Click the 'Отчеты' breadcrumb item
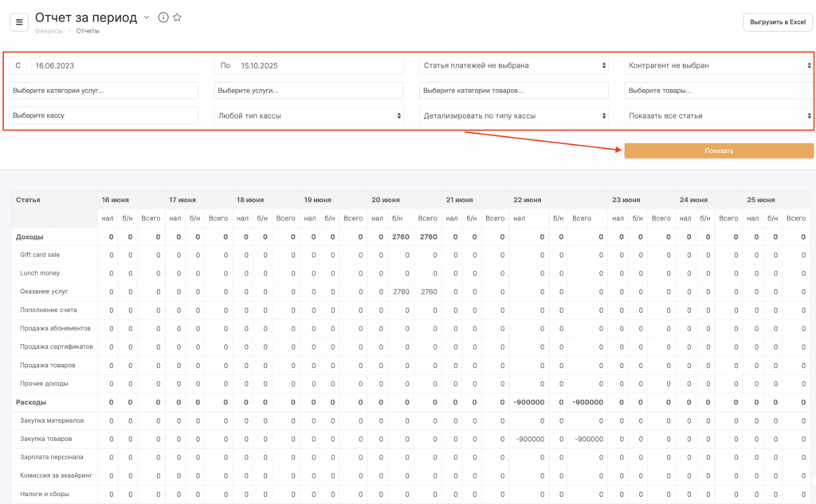 (88, 31)
